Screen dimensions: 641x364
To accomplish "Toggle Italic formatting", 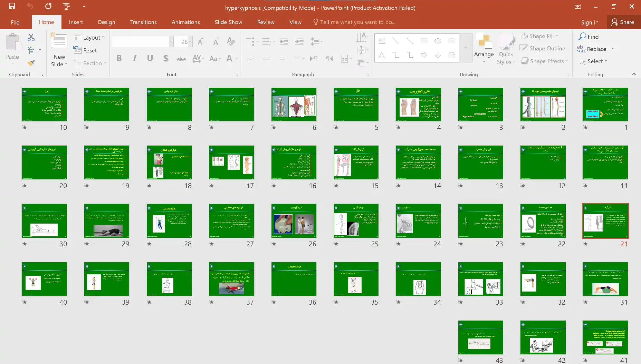I will click(x=134, y=58).
